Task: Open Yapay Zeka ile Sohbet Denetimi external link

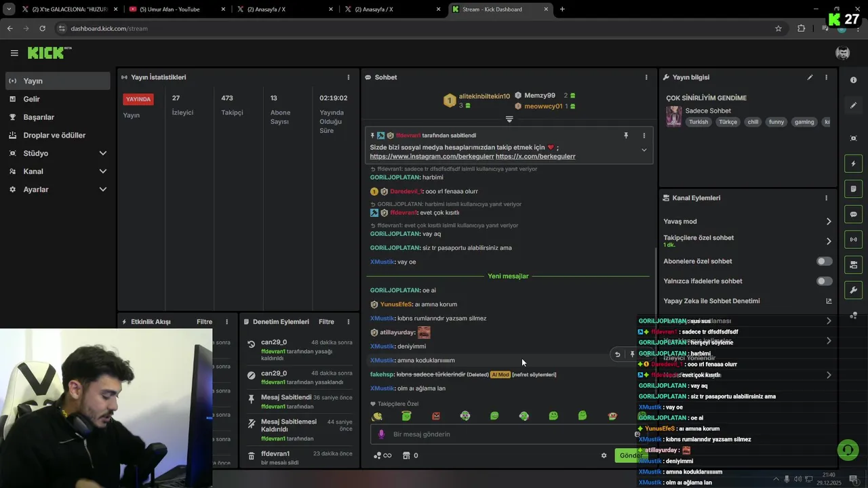Action: click(x=829, y=301)
